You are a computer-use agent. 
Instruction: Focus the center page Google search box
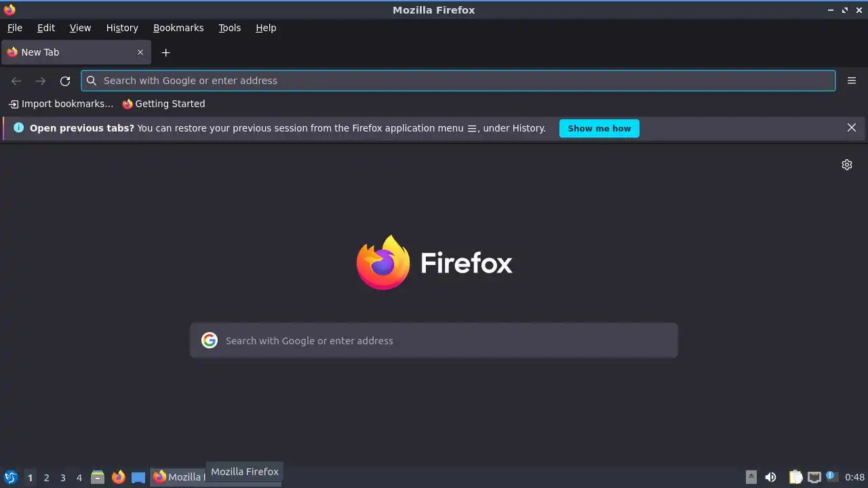point(434,340)
